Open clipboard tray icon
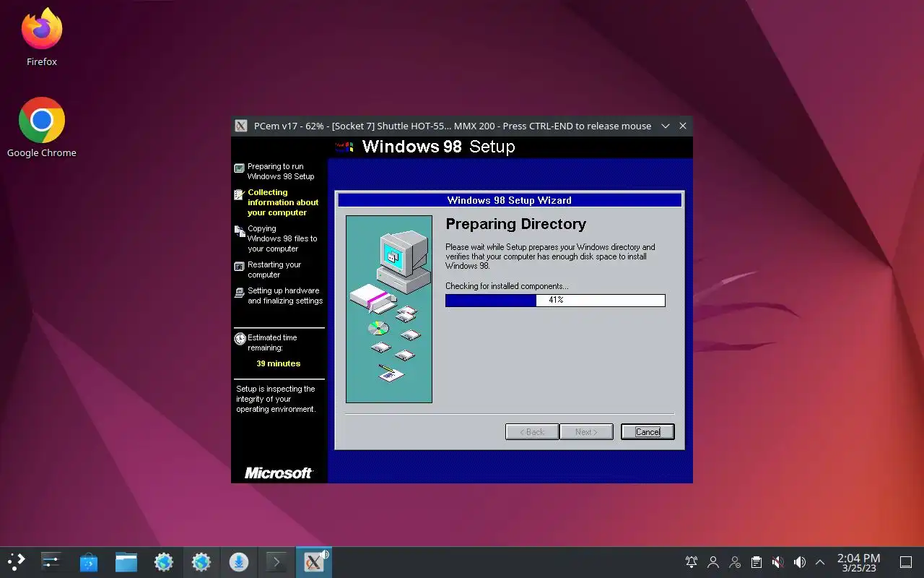The height and width of the screenshot is (578, 924). (757, 562)
